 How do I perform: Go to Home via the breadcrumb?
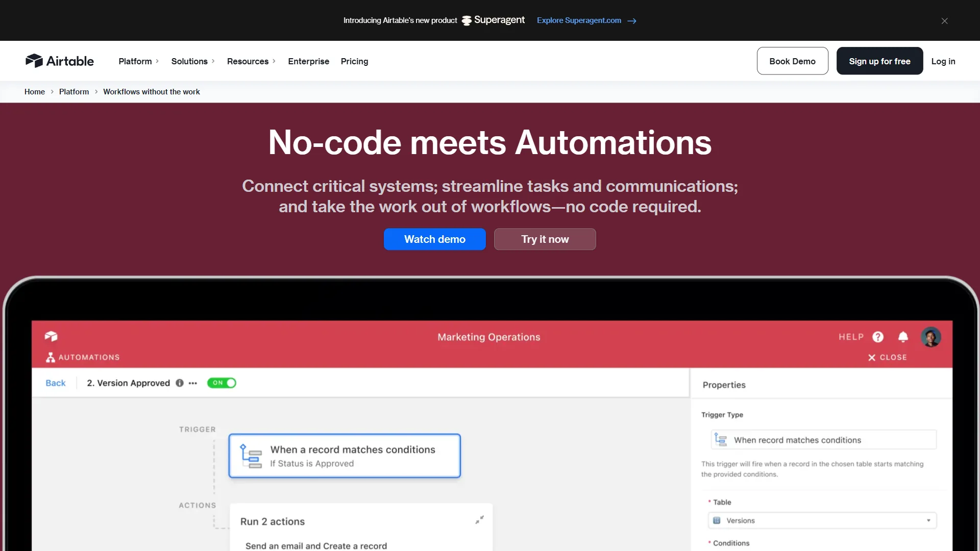tap(35, 92)
